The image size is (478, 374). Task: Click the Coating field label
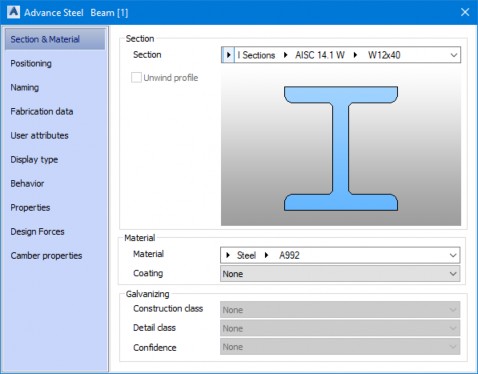(x=148, y=273)
